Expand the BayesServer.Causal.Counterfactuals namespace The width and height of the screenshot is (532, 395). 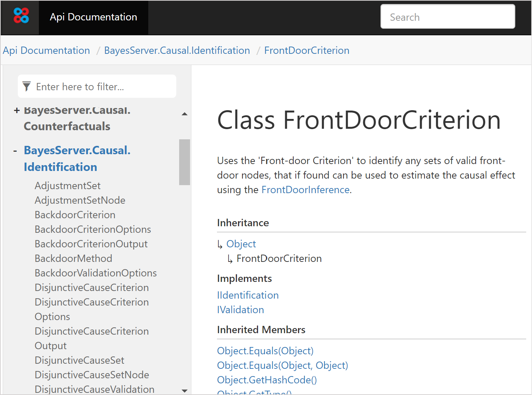click(x=17, y=110)
